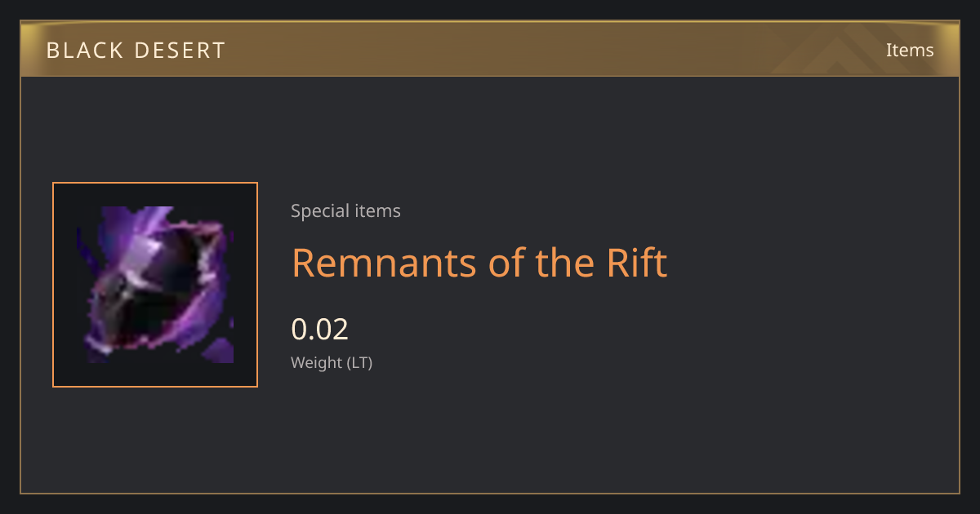Click the Remnants of the Rift item name
The height and width of the screenshot is (514, 980).
[479, 263]
